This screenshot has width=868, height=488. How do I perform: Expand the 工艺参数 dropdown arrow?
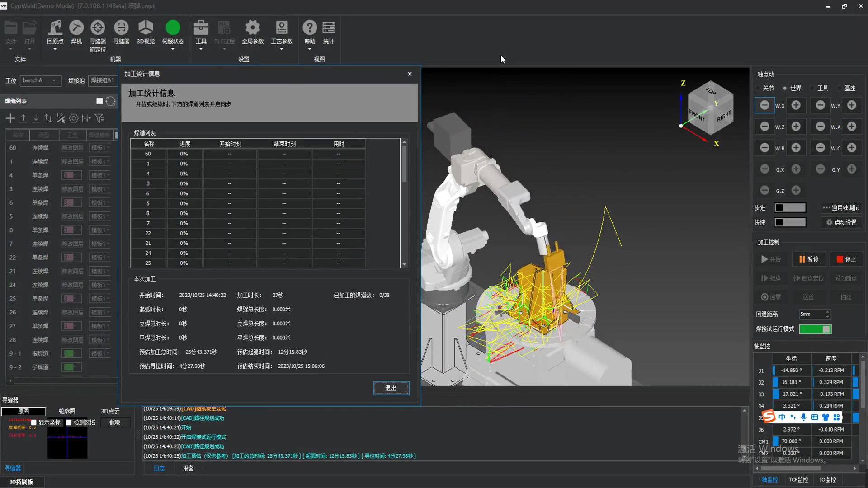coord(282,49)
